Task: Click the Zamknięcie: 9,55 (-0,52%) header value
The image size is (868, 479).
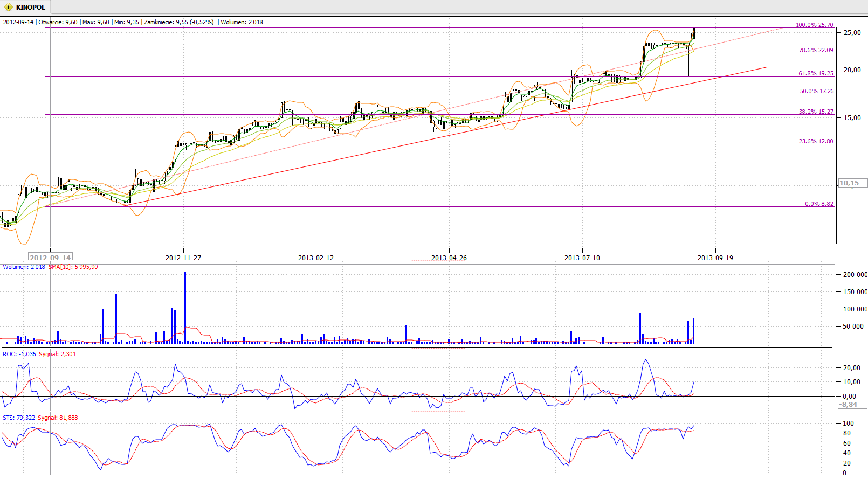Action: click(179, 22)
